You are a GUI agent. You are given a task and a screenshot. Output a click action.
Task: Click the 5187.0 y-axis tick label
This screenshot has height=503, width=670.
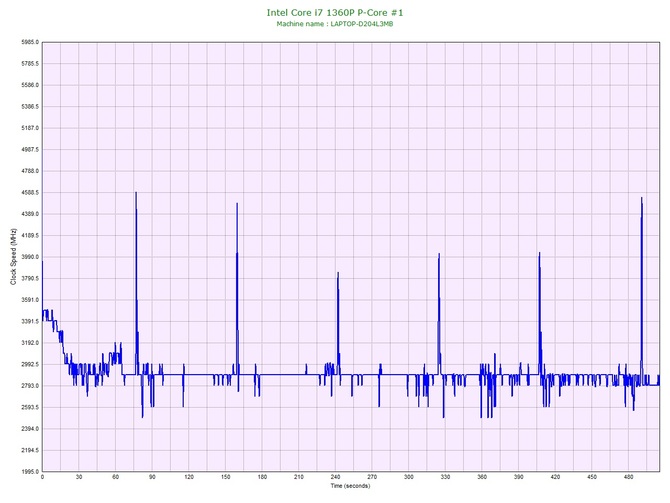click(30, 128)
